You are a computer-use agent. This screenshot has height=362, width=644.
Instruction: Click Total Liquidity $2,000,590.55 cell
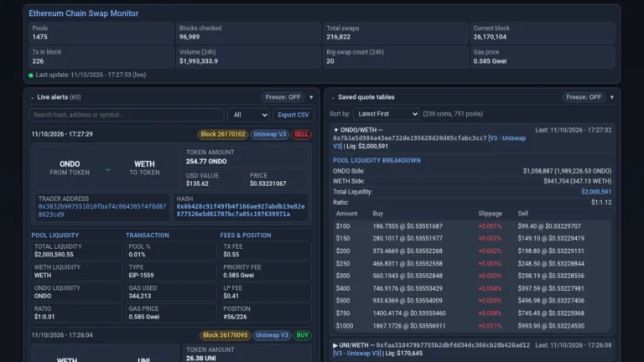click(77, 251)
